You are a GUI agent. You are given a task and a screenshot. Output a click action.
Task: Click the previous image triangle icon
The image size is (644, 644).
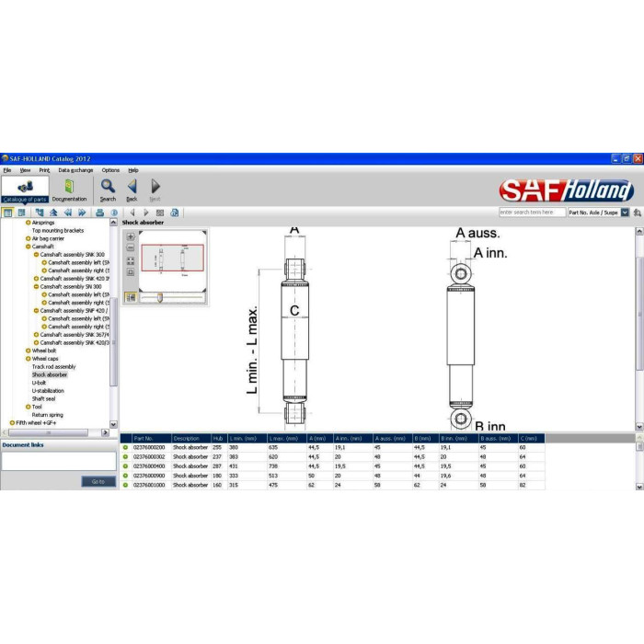pos(132,213)
